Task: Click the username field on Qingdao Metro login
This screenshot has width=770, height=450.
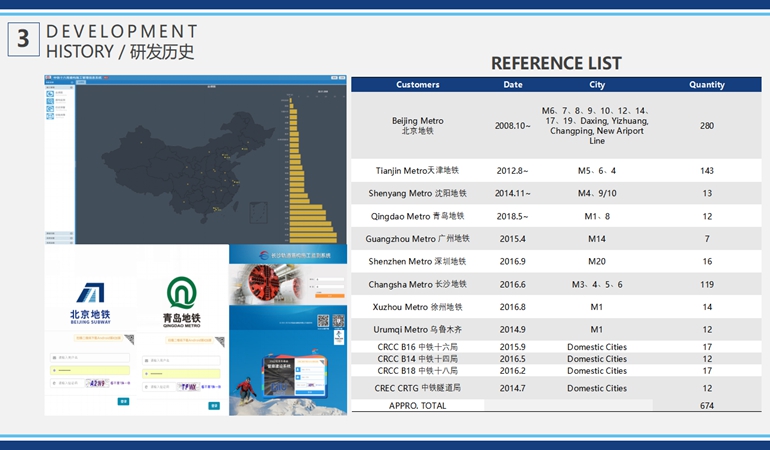Action: [181, 361]
